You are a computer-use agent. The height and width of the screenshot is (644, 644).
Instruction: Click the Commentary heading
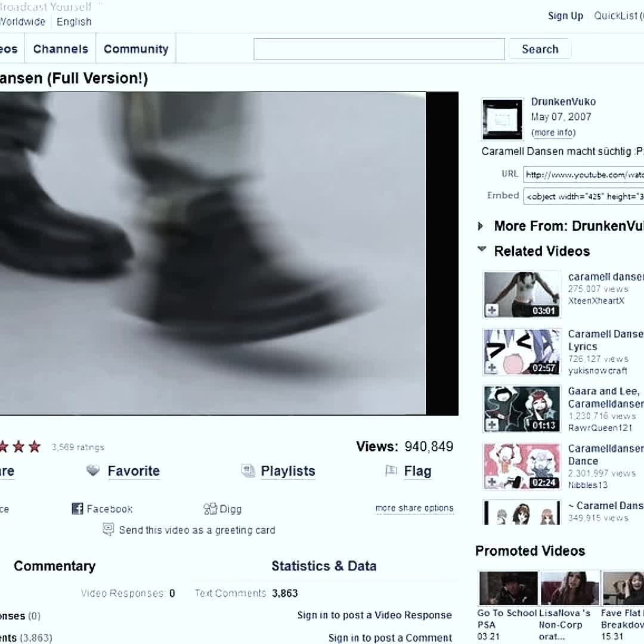(x=55, y=566)
